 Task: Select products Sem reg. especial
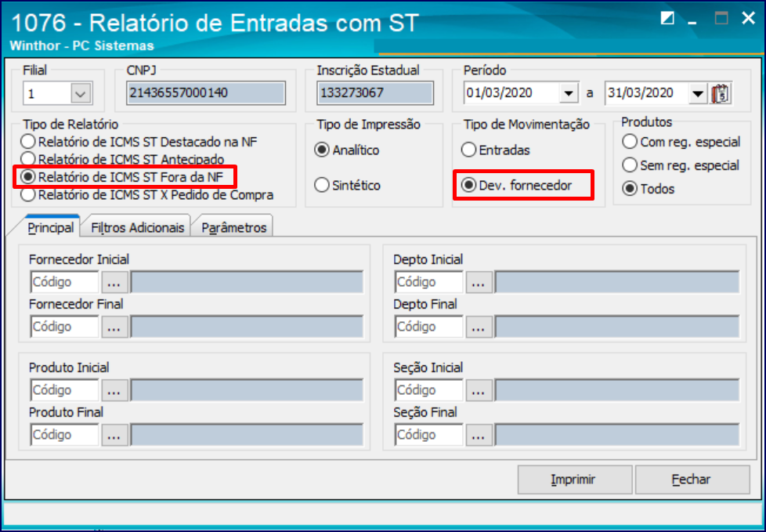click(681, 165)
